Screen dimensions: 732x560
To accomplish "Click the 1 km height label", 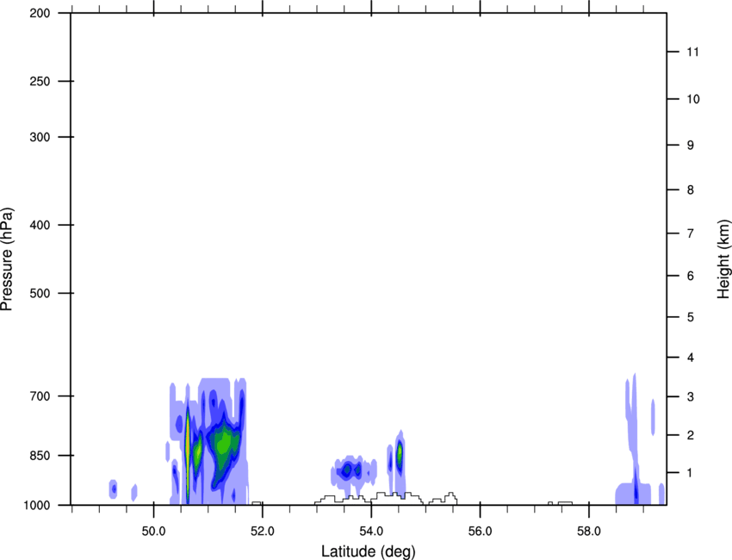I will (x=690, y=473).
